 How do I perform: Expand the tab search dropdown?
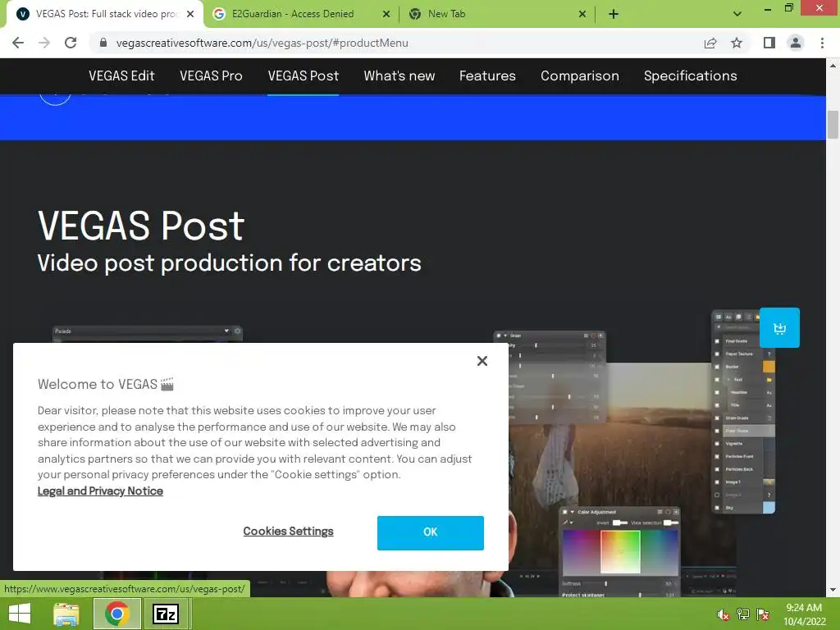pyautogui.click(x=737, y=14)
